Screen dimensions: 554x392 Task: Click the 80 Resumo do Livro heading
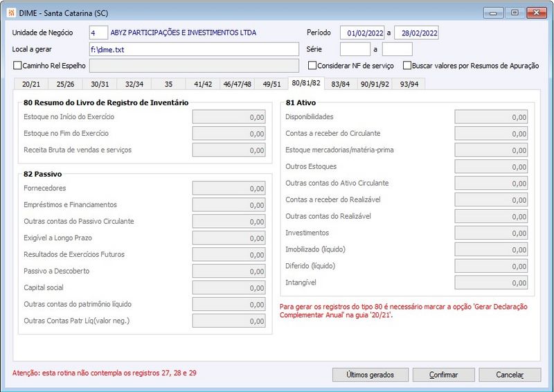coord(106,103)
